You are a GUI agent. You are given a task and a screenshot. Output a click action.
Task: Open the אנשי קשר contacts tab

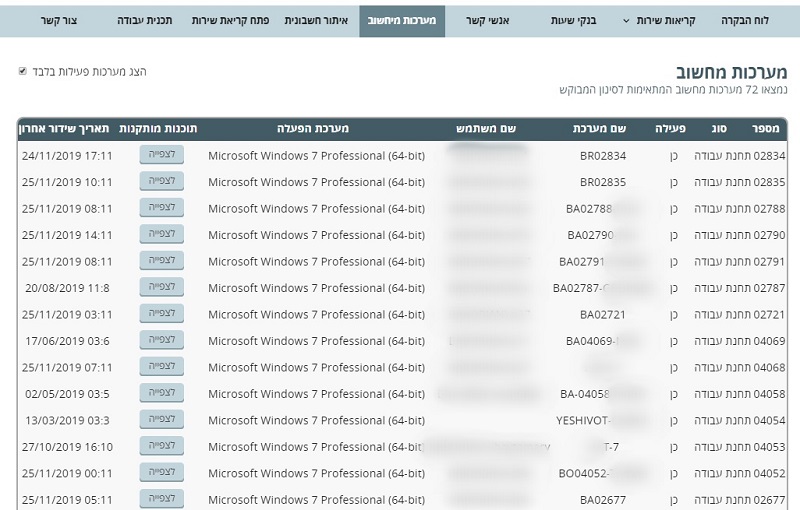coord(489,20)
